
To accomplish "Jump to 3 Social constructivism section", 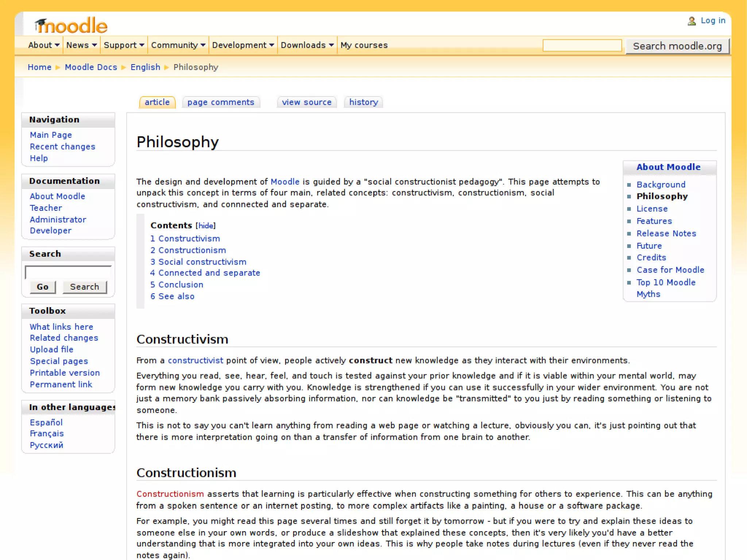I will coord(198,262).
